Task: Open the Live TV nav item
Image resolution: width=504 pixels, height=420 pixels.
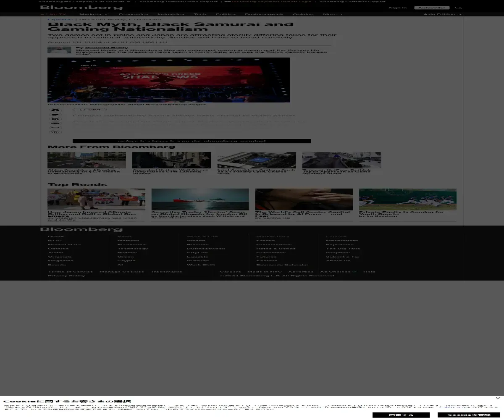Action: (x=53, y=14)
